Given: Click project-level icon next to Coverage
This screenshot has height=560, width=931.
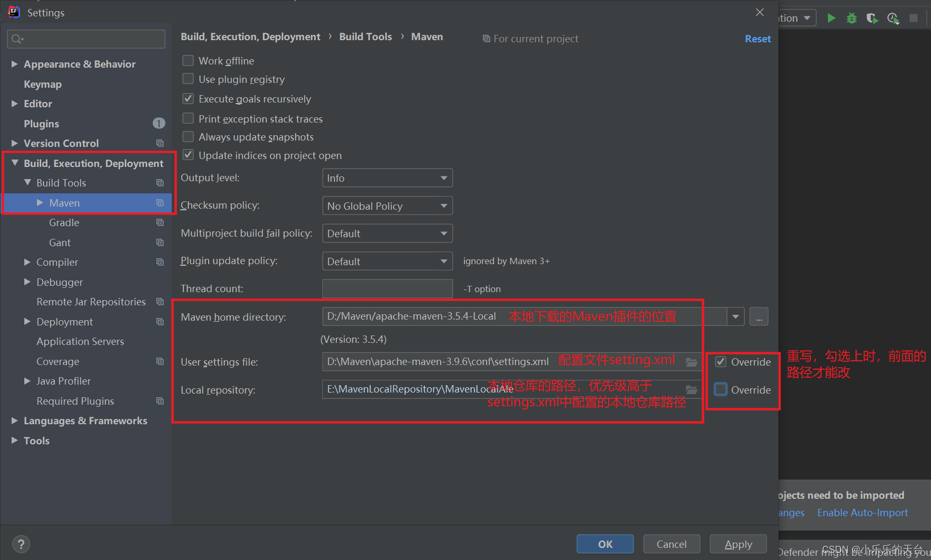Looking at the screenshot, I should click(x=160, y=361).
